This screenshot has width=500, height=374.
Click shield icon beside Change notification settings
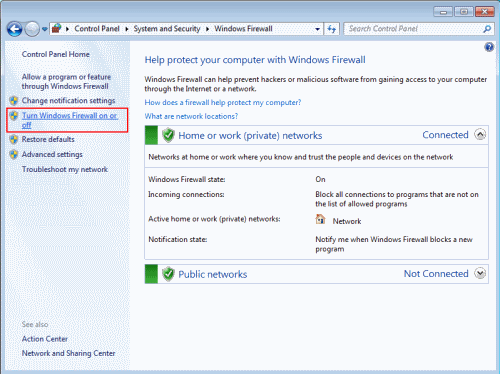pos(14,100)
